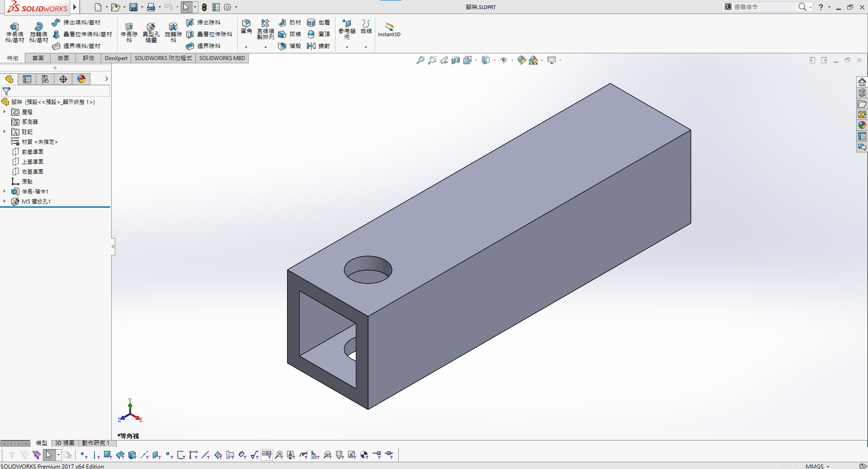
Task: Click the Zoom to Fit view icon
Action: (x=420, y=60)
